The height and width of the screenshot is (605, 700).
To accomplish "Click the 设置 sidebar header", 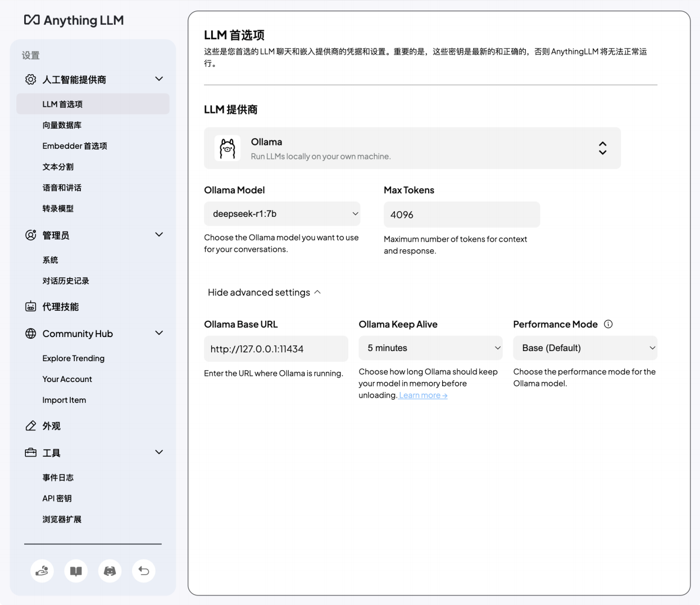I will (30, 55).
